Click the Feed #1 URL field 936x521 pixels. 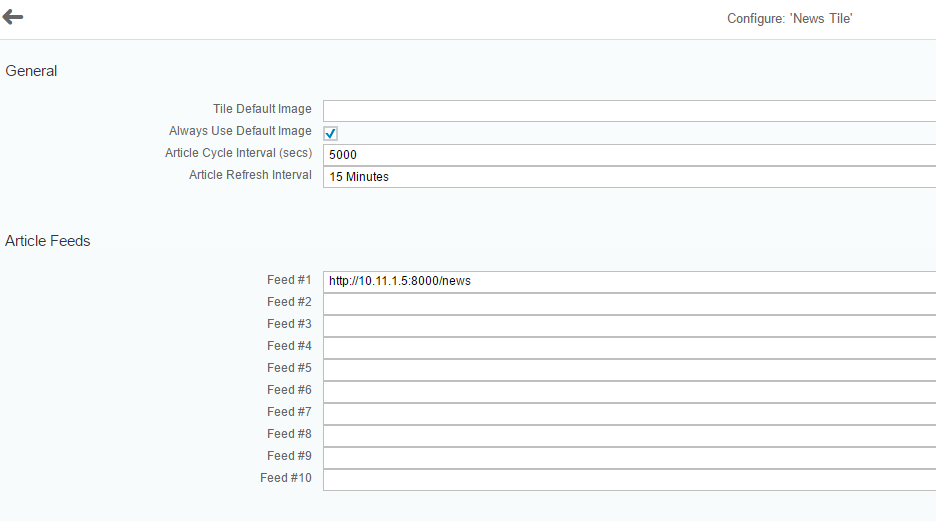(x=628, y=281)
